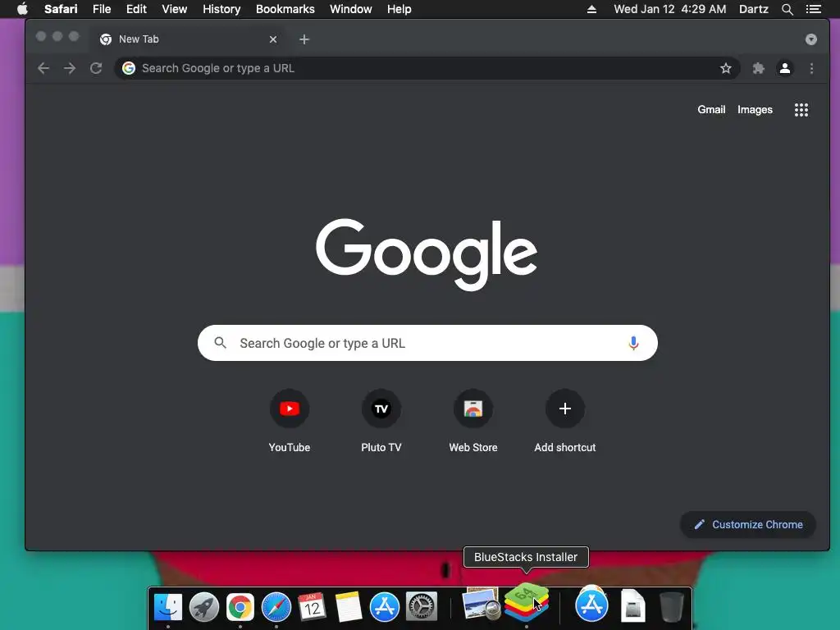Open the Window menu
The height and width of the screenshot is (630, 840).
click(350, 9)
